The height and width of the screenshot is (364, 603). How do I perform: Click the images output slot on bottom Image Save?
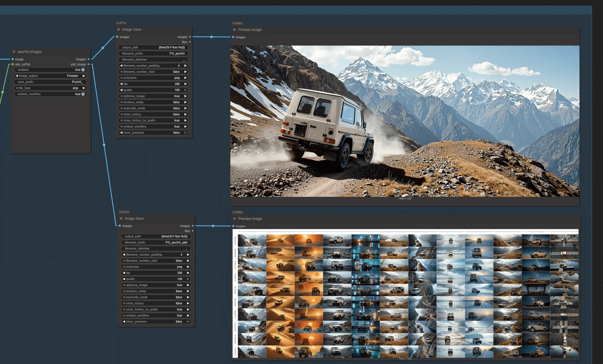(x=192, y=226)
